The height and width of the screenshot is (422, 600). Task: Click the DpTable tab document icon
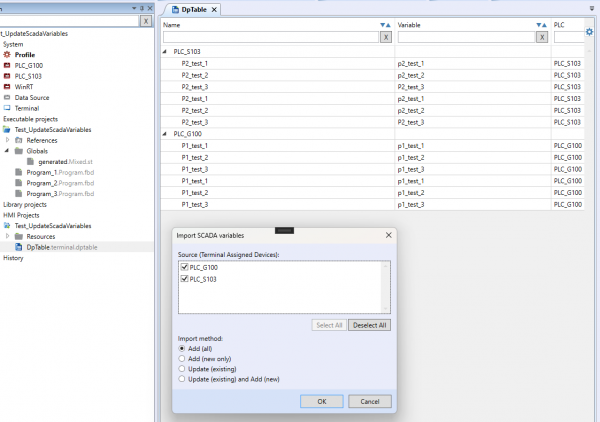(x=175, y=10)
